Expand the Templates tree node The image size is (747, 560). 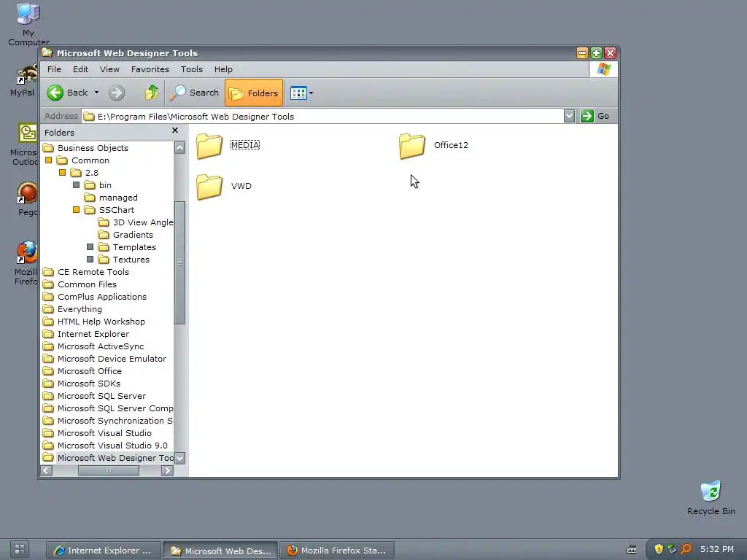[x=90, y=246]
